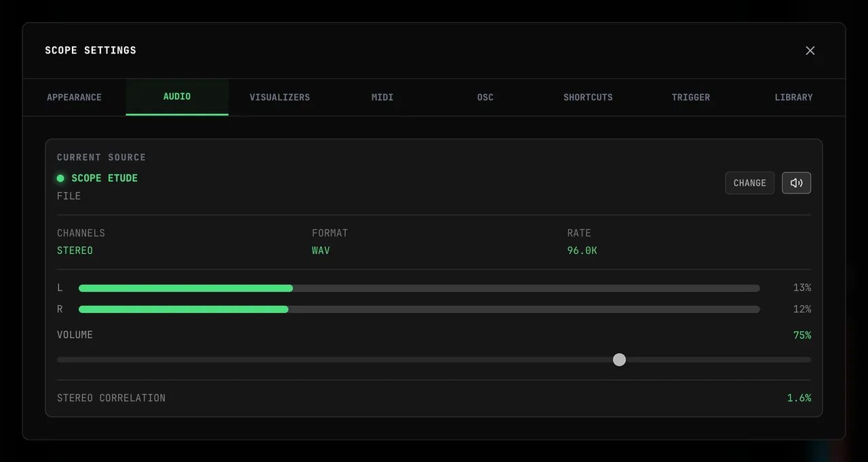Image resolution: width=868 pixels, height=462 pixels.
Task: Select the Audio tab
Action: click(177, 97)
